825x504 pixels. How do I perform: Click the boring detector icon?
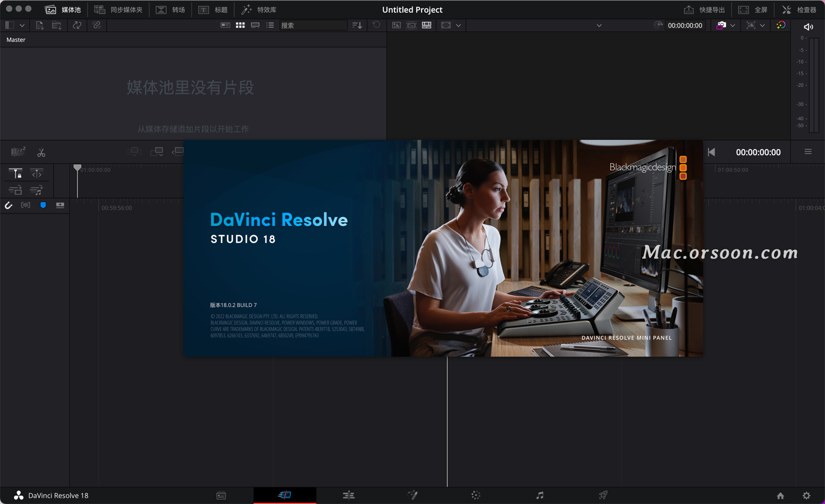coord(18,152)
